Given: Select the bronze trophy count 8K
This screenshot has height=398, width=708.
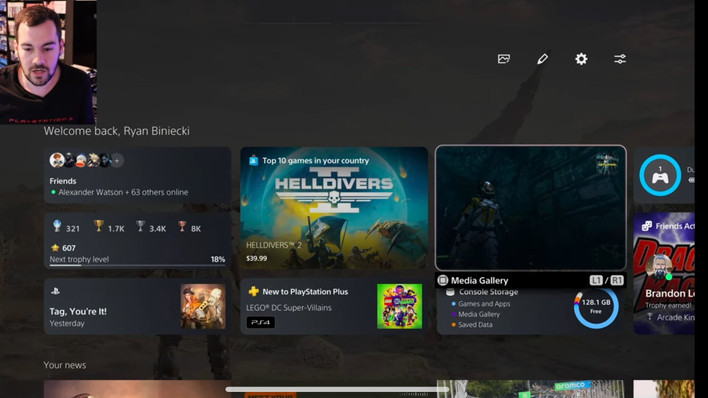Looking at the screenshot, I should (x=189, y=227).
